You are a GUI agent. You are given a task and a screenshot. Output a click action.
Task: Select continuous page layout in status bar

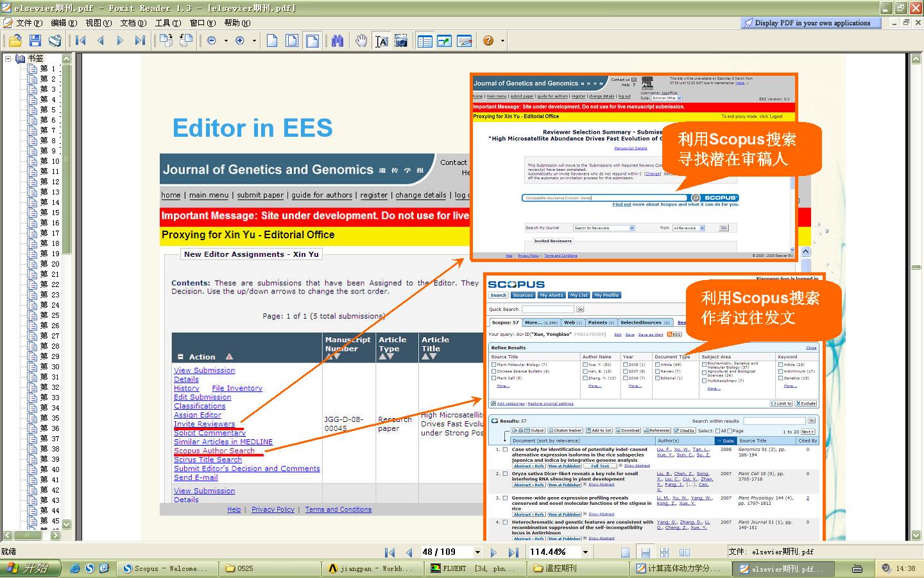[646, 552]
